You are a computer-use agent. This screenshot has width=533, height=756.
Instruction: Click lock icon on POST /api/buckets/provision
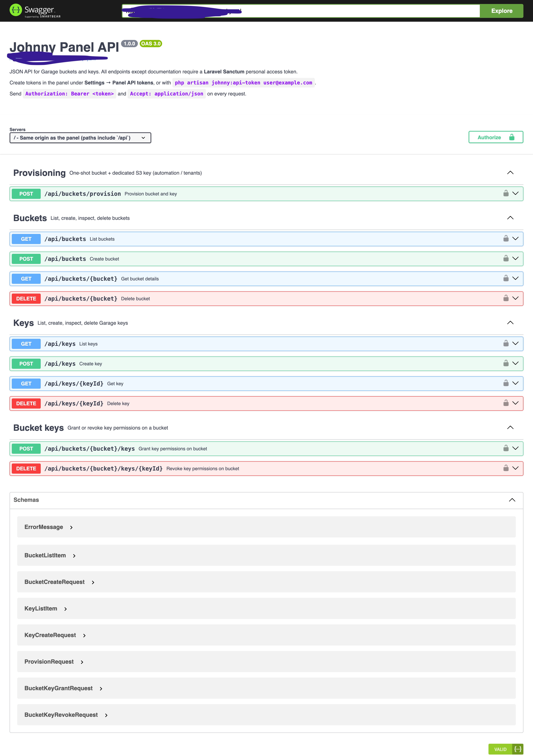pyautogui.click(x=506, y=193)
